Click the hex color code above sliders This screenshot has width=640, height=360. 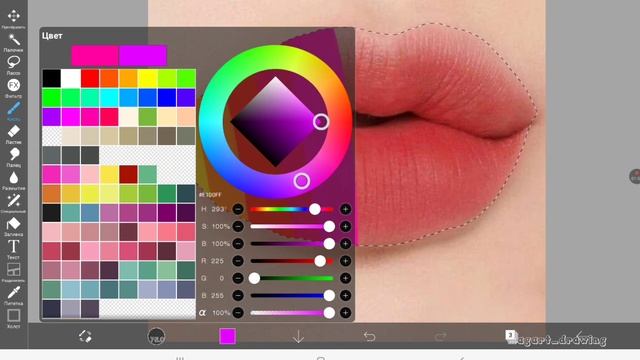coord(210,195)
